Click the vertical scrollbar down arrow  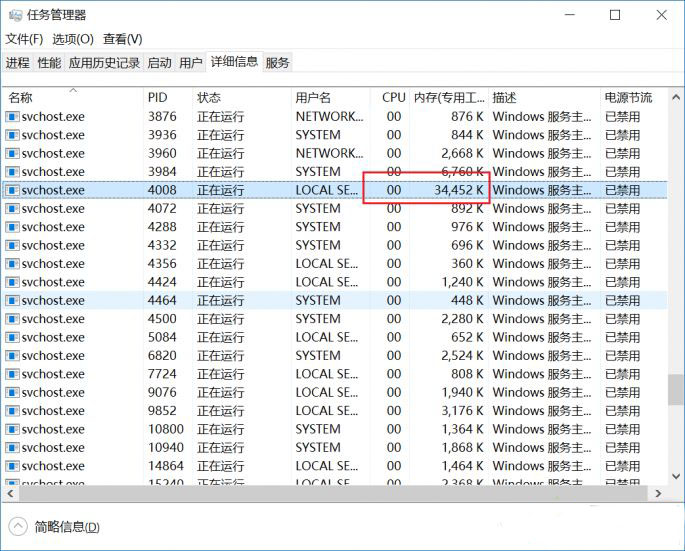(676, 476)
